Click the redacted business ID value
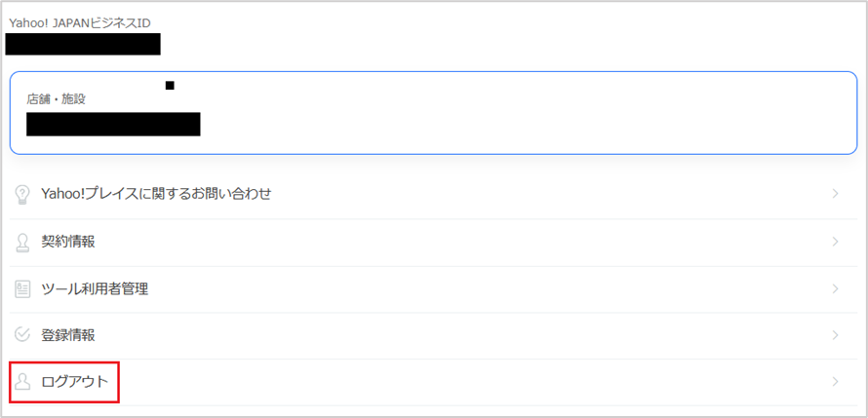Image resolution: width=868 pixels, height=418 pixels. point(83,44)
